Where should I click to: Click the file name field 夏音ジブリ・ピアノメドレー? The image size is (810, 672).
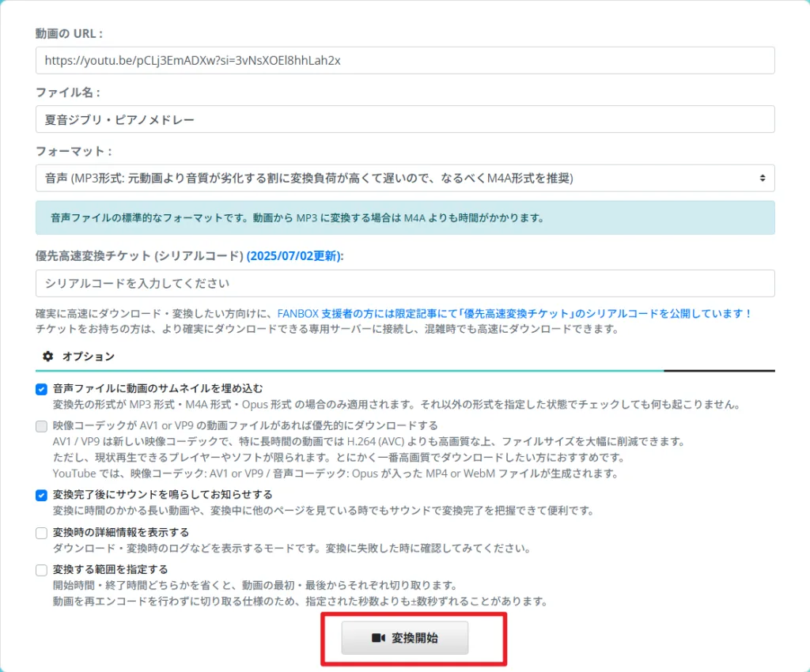point(405,119)
